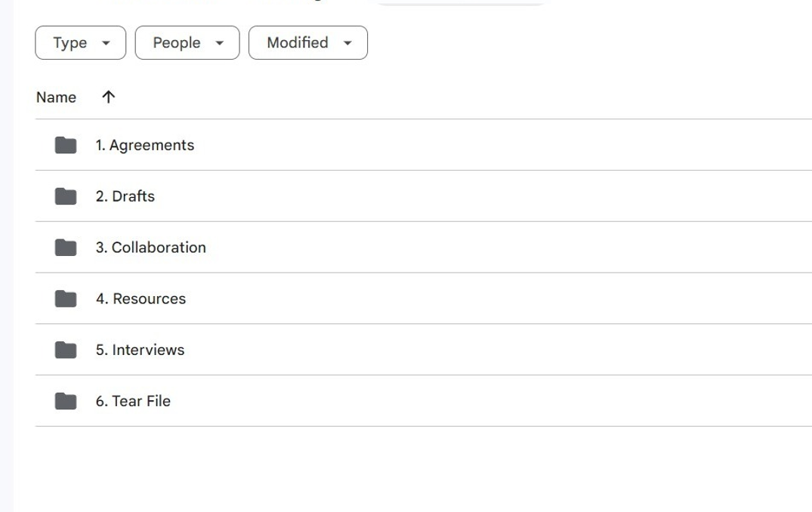The width and height of the screenshot is (812, 512).
Task: Select the 5. Interviews folder name
Action: coord(140,350)
